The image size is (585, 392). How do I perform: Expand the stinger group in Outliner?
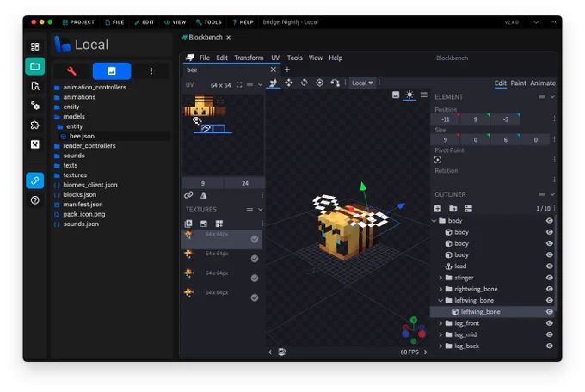[440, 278]
